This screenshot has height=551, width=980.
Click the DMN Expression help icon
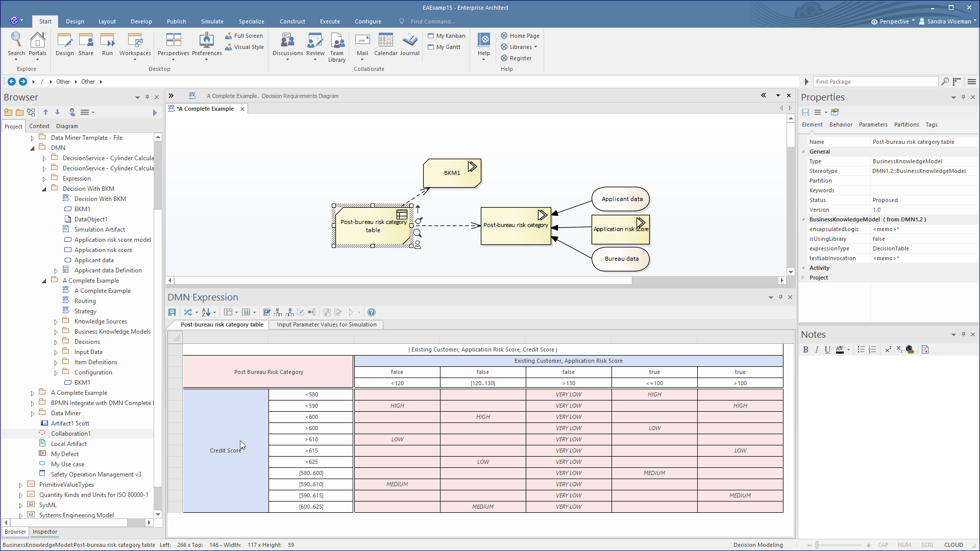372,312
